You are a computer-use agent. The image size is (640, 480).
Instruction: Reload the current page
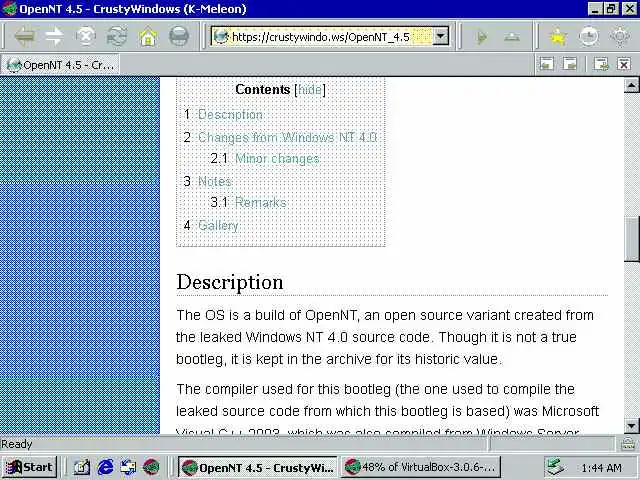tap(117, 37)
